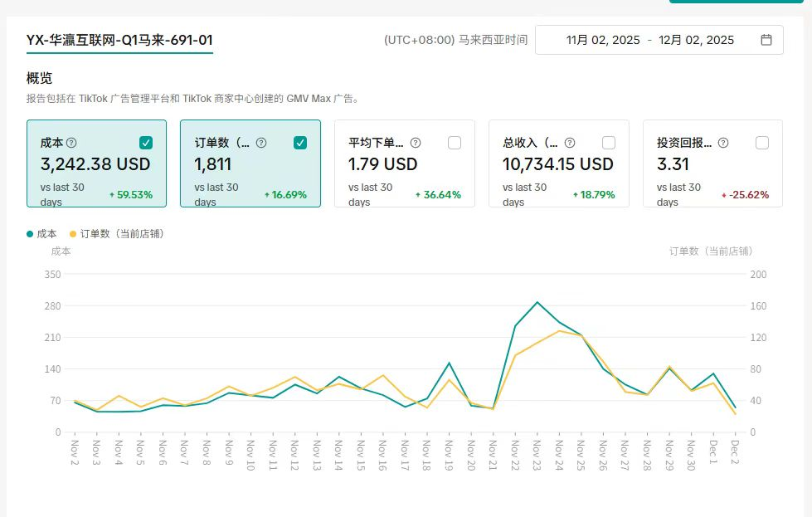Tick the 总收入 metric checkbox

(609, 143)
